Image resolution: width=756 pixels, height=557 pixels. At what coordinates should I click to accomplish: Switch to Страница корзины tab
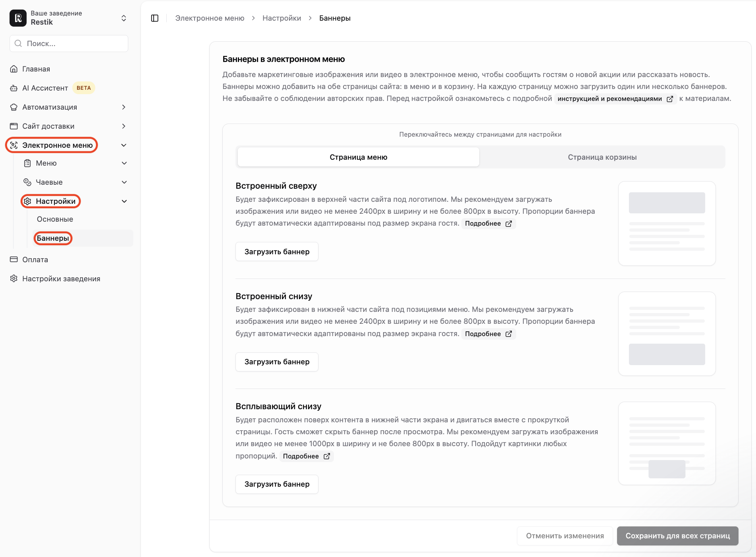[602, 157]
